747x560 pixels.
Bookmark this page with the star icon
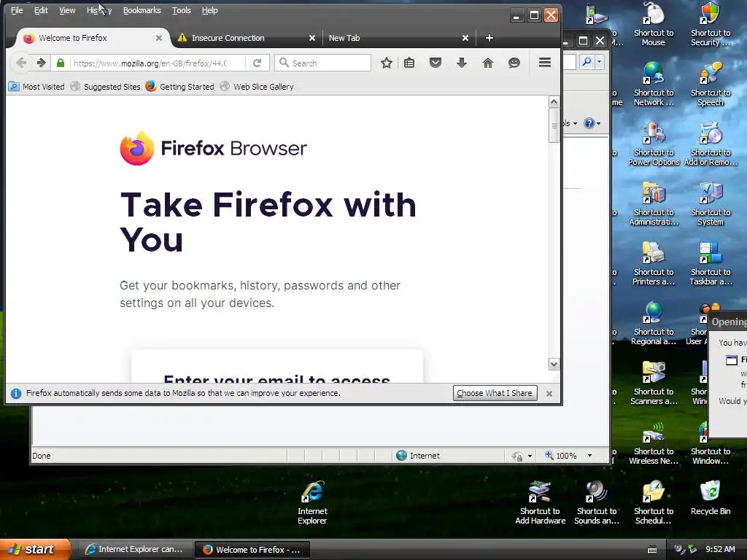point(387,63)
